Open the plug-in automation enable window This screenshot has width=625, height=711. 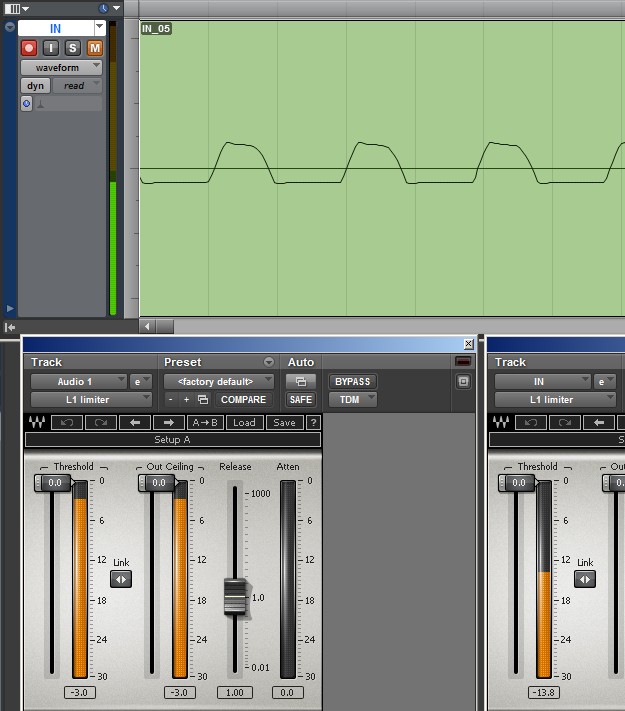[x=300, y=382]
